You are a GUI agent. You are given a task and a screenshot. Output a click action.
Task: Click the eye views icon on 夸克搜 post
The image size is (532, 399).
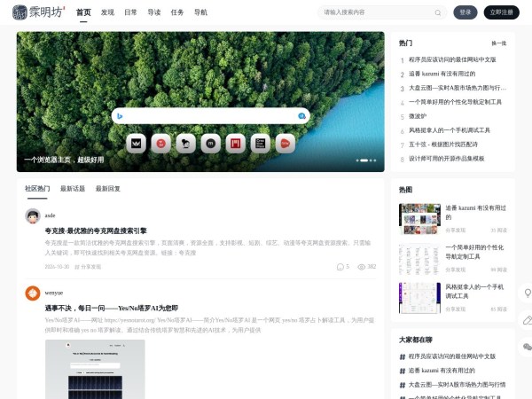click(x=362, y=266)
